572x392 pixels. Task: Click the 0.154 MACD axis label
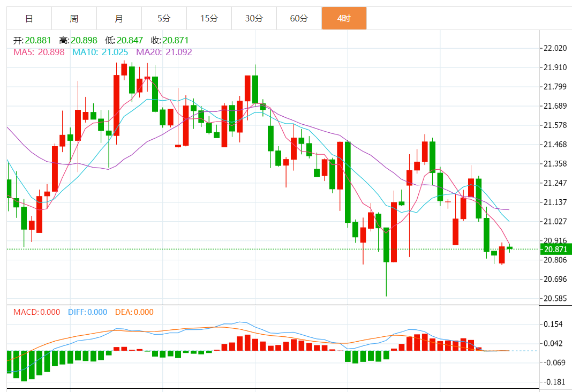[553, 324]
